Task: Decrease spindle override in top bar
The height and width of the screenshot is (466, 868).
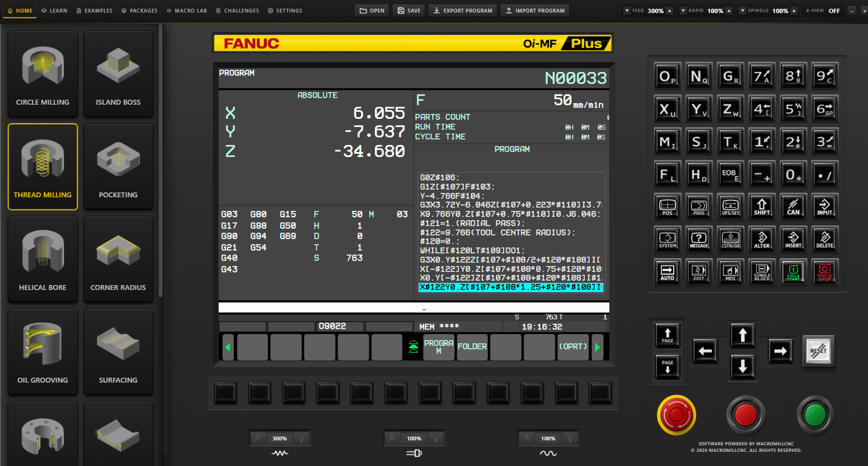Action: pos(743,10)
